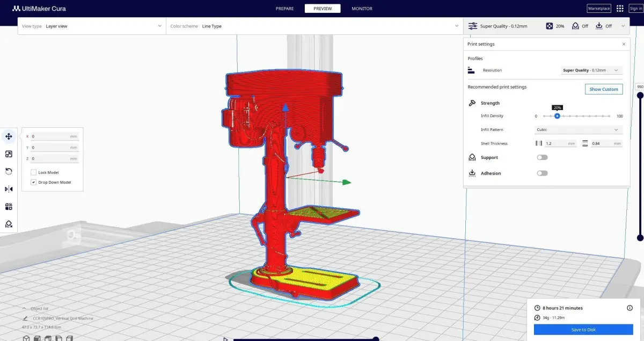Click the Infill Density slider handle
644x341 pixels.
click(557, 116)
